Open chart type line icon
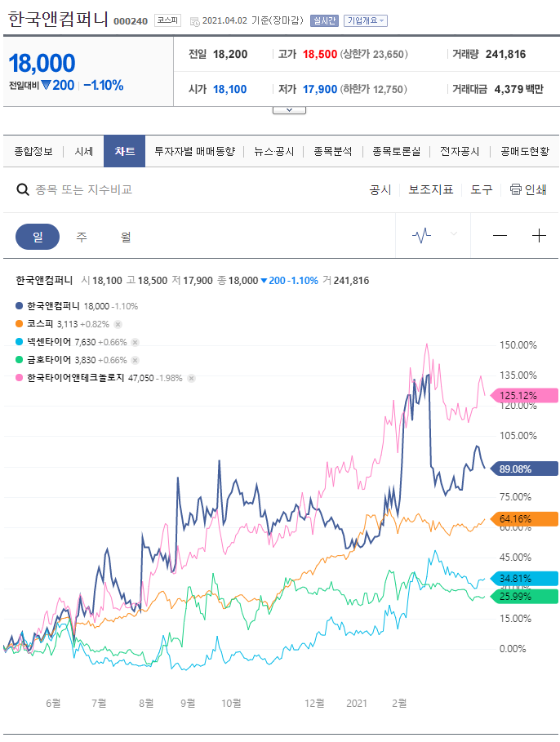The image size is (560, 742). (x=421, y=235)
